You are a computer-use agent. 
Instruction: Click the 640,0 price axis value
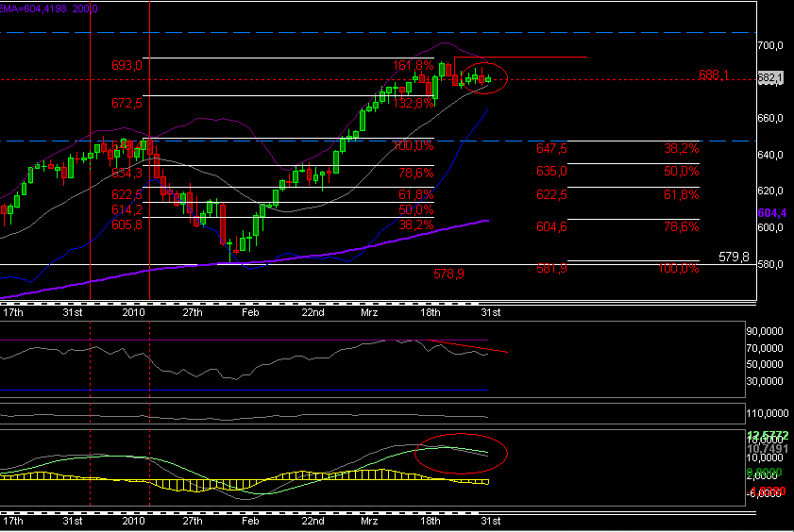coord(769,155)
